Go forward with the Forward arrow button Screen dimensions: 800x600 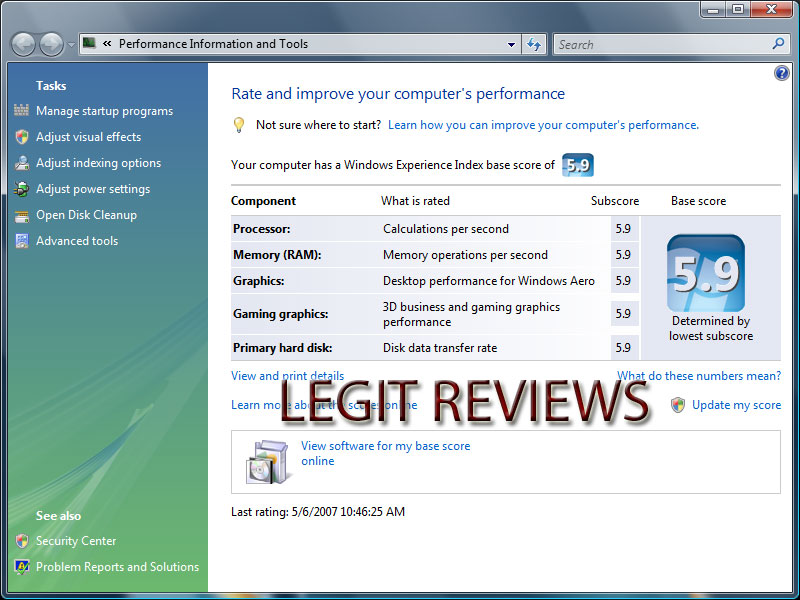pos(52,44)
